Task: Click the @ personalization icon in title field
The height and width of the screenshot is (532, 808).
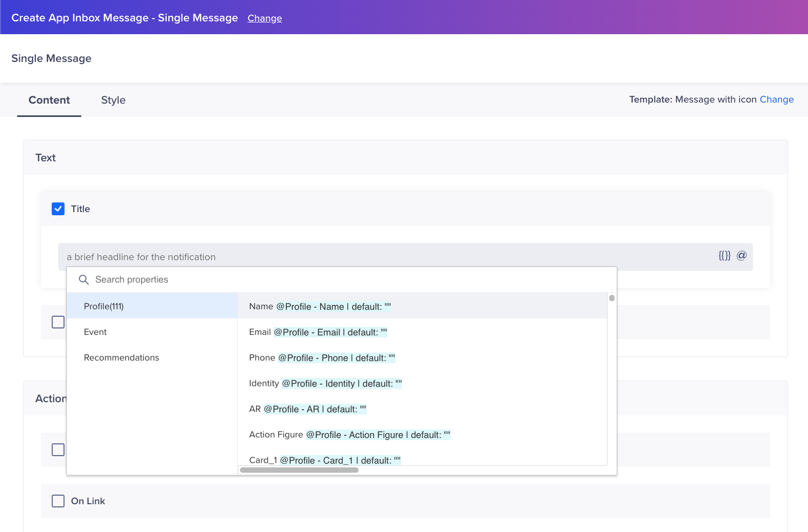Action: (x=741, y=256)
